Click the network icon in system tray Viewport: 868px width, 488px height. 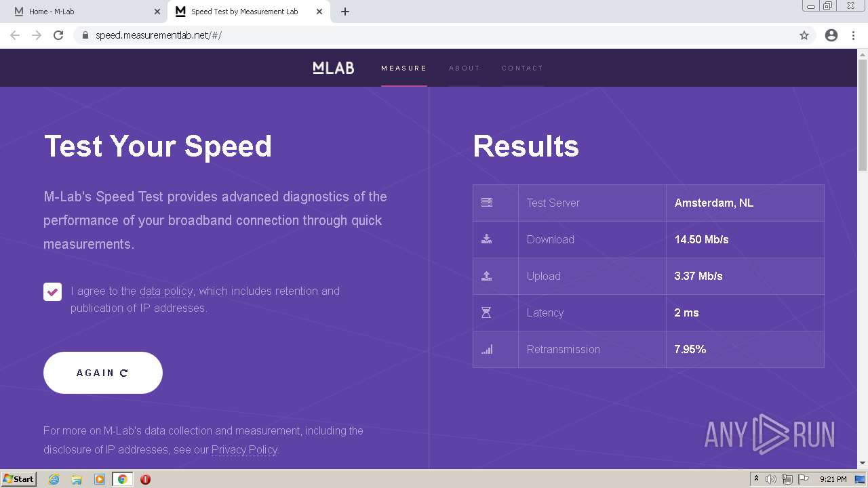point(787,479)
